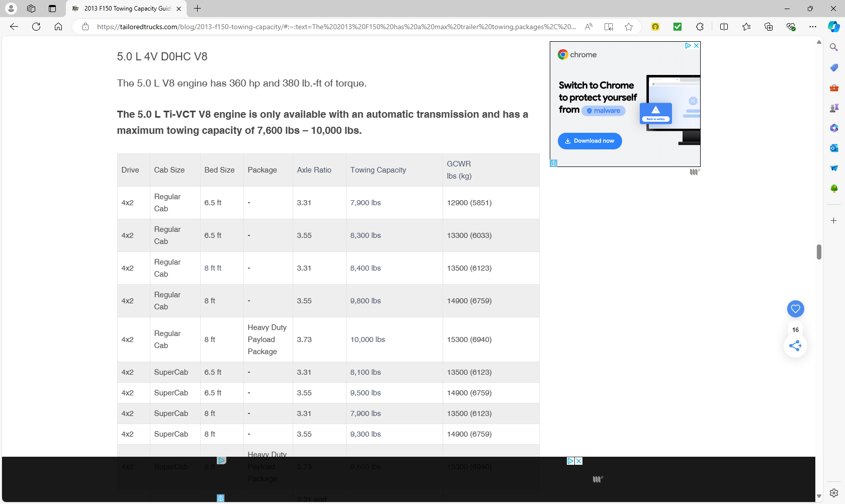Toggle Split screen icon
The width and height of the screenshot is (845, 504).
pyautogui.click(x=724, y=27)
